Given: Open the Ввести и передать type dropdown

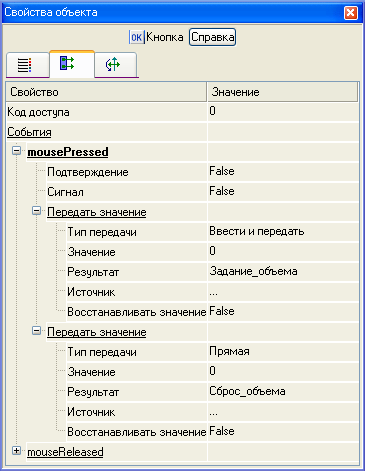Looking at the screenshot, I should (x=283, y=232).
